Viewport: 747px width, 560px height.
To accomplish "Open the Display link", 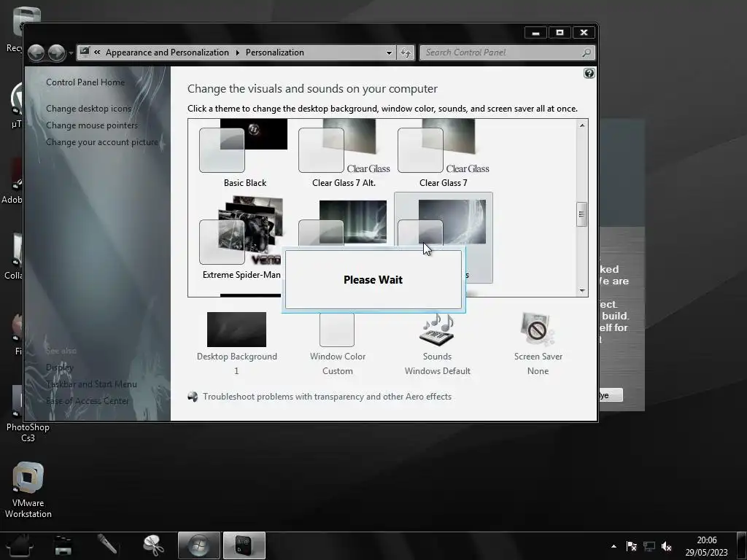I will (60, 367).
